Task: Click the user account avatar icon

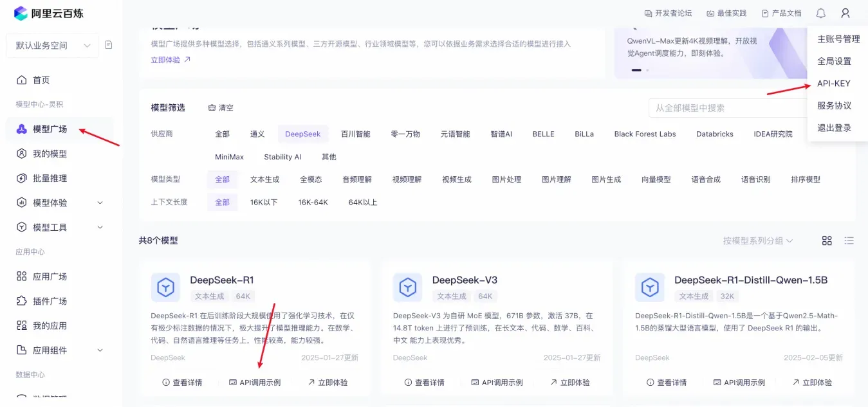Action: pyautogui.click(x=845, y=13)
